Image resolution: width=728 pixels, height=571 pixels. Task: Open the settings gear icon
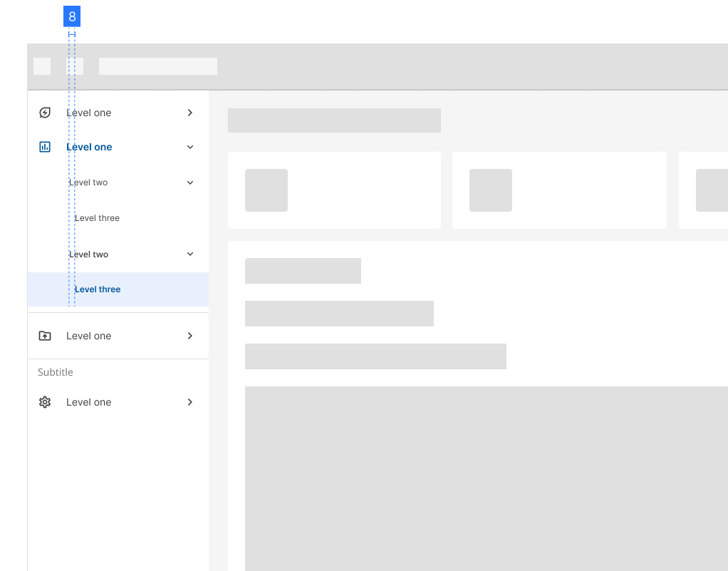(45, 402)
